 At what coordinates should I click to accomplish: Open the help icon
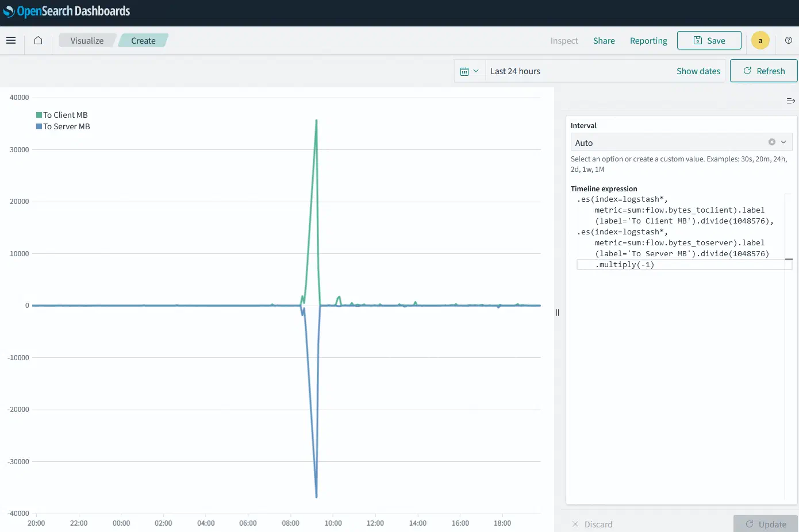click(789, 41)
